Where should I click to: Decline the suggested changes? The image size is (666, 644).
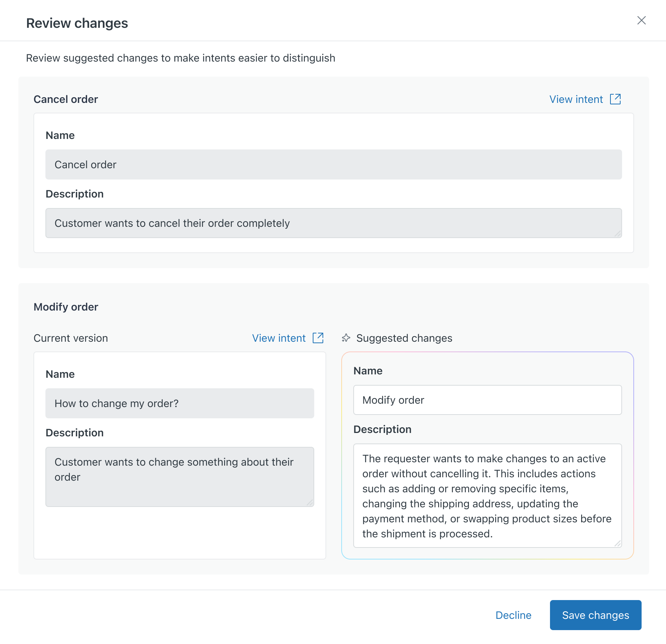(513, 615)
